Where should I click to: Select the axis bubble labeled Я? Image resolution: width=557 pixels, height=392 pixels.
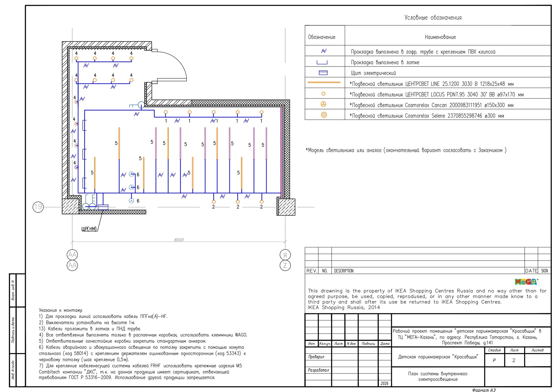pos(285,255)
